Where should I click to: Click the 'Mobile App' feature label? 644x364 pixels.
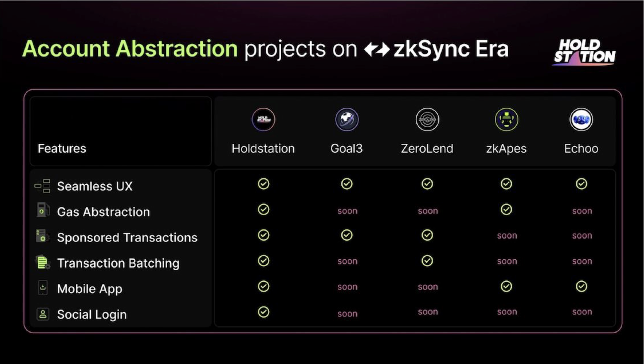click(x=90, y=289)
